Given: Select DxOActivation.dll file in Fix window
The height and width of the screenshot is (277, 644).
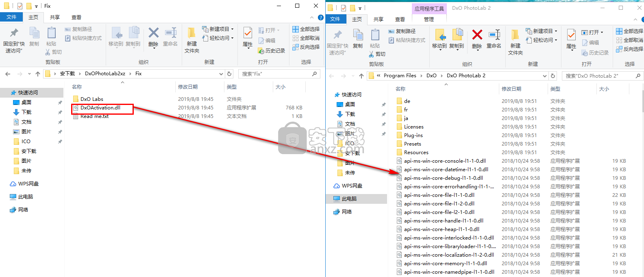Looking at the screenshot, I should (x=100, y=108).
